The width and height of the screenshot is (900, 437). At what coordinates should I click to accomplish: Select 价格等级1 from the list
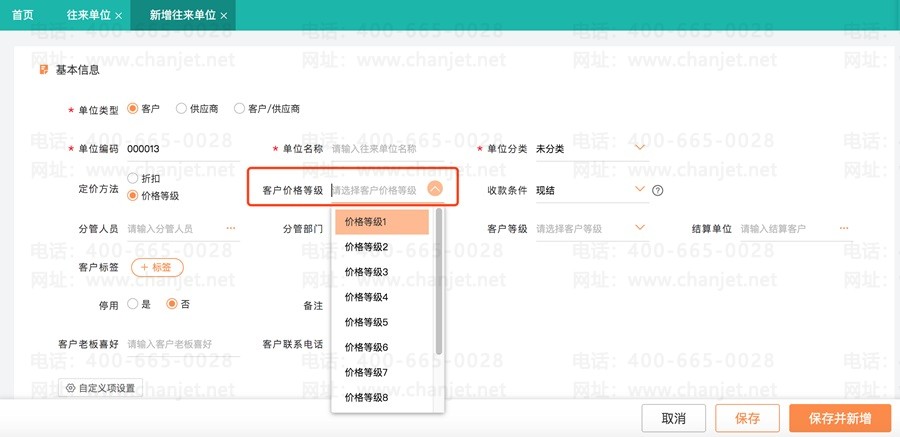(382, 222)
